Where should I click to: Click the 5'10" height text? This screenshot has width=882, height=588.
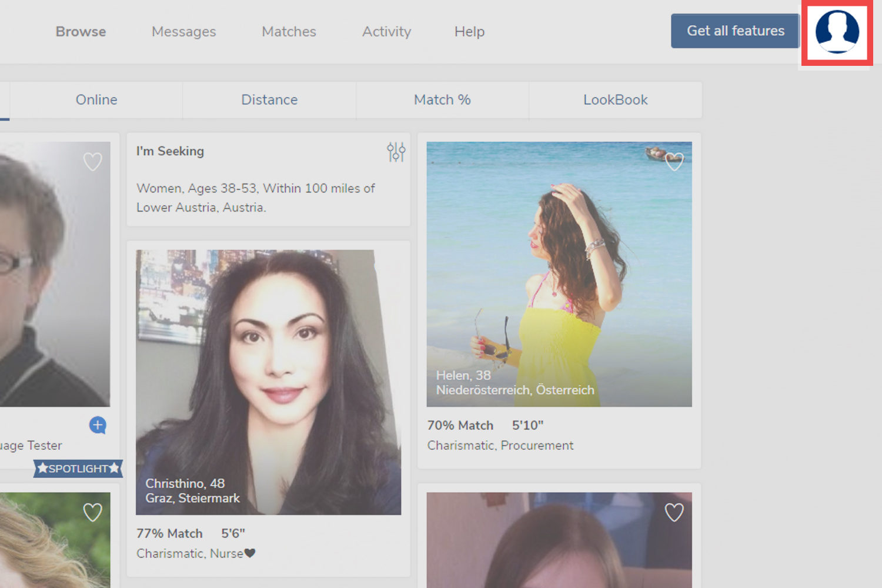coord(527,425)
